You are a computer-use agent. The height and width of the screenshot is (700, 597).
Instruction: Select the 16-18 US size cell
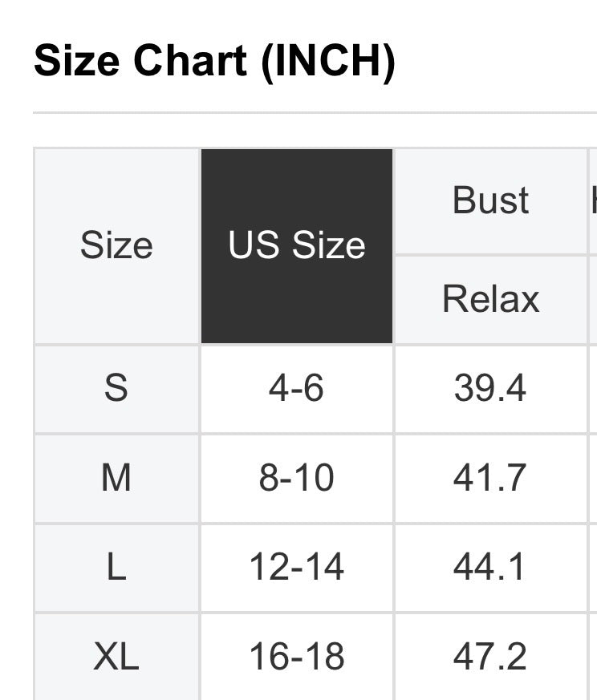click(x=297, y=658)
